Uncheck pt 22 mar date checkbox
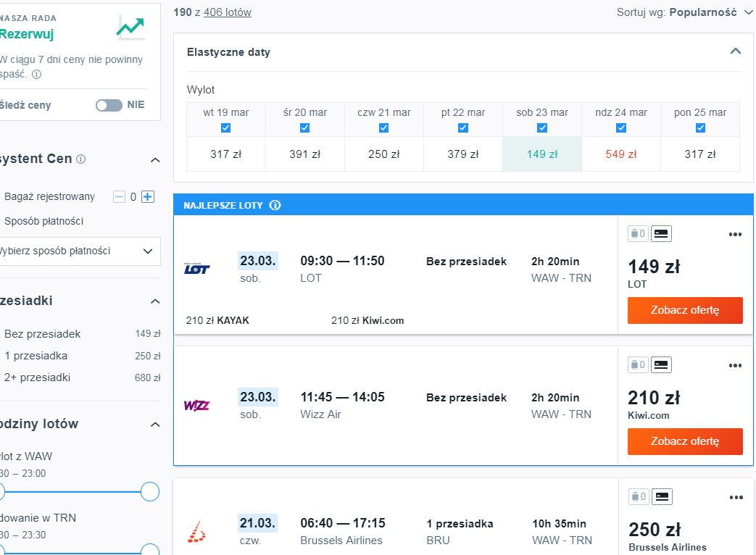 pos(463,128)
